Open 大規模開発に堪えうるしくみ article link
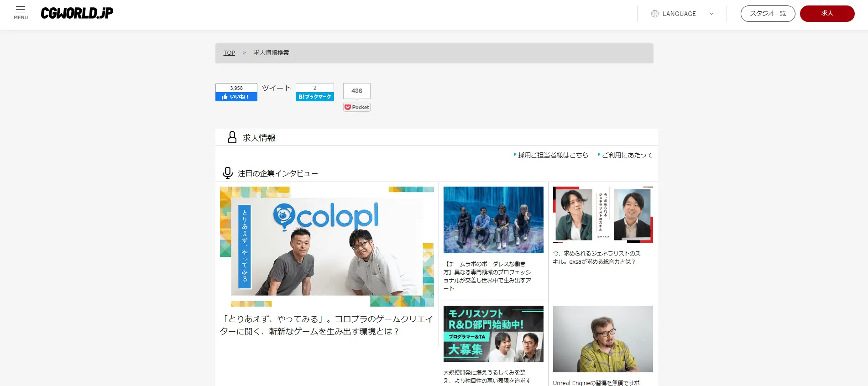 pyautogui.click(x=487, y=376)
